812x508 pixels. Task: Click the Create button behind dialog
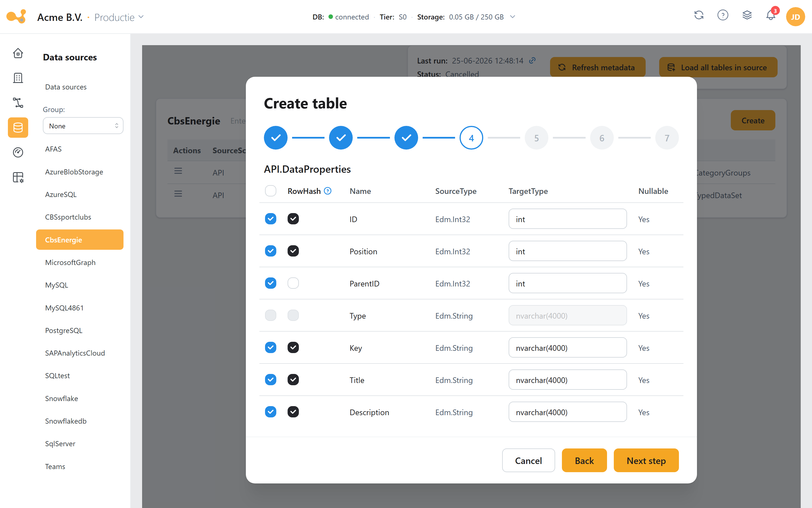(753, 120)
